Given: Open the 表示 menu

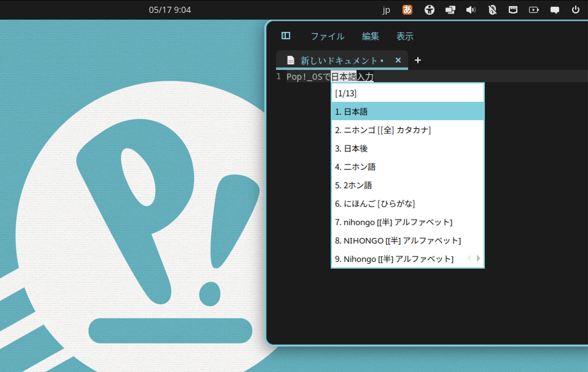Looking at the screenshot, I should pyautogui.click(x=405, y=36).
